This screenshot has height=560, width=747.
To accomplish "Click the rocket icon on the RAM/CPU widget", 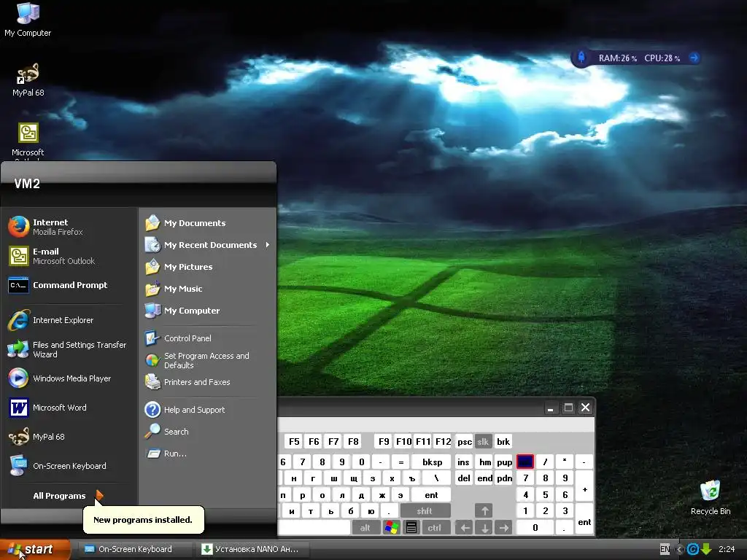I will (581, 58).
